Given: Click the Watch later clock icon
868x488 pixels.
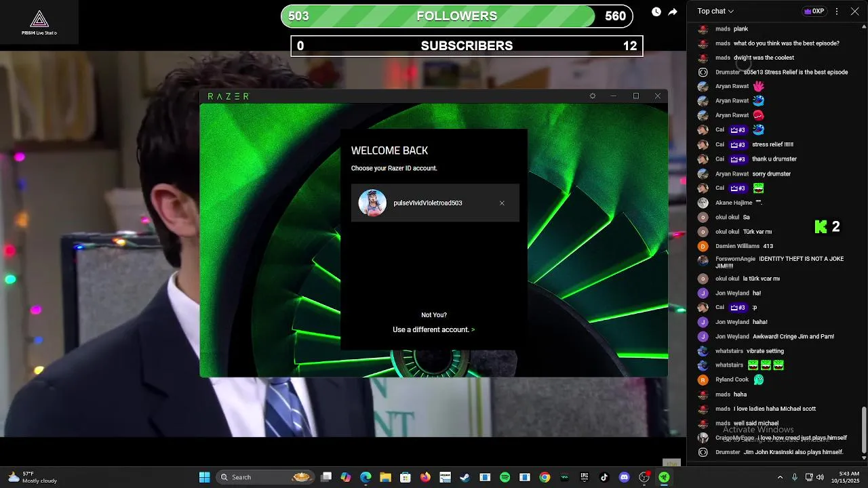Looking at the screenshot, I should tap(656, 12).
